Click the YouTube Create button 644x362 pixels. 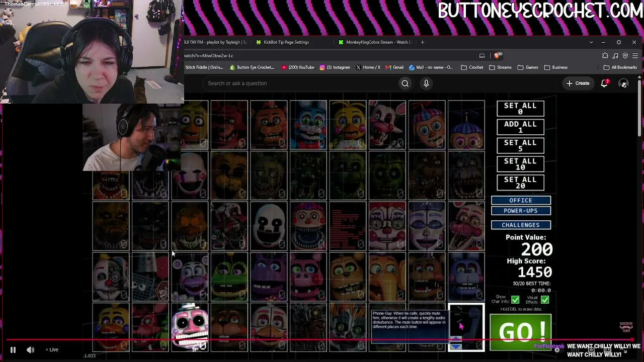point(578,83)
